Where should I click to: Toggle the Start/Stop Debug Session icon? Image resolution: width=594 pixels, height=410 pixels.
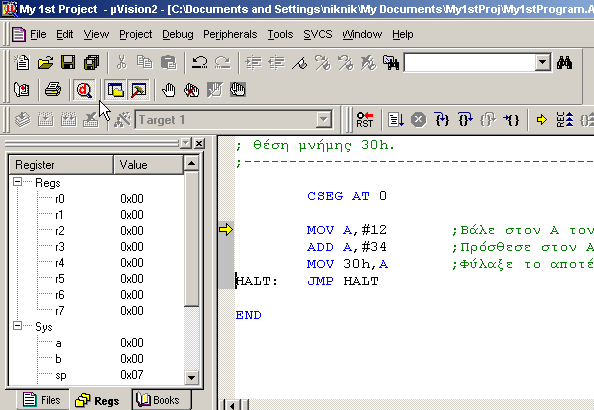tap(84, 90)
